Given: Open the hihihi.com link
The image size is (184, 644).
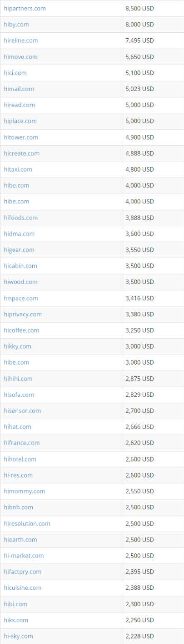Looking at the screenshot, I should pyautogui.click(x=18, y=379).
